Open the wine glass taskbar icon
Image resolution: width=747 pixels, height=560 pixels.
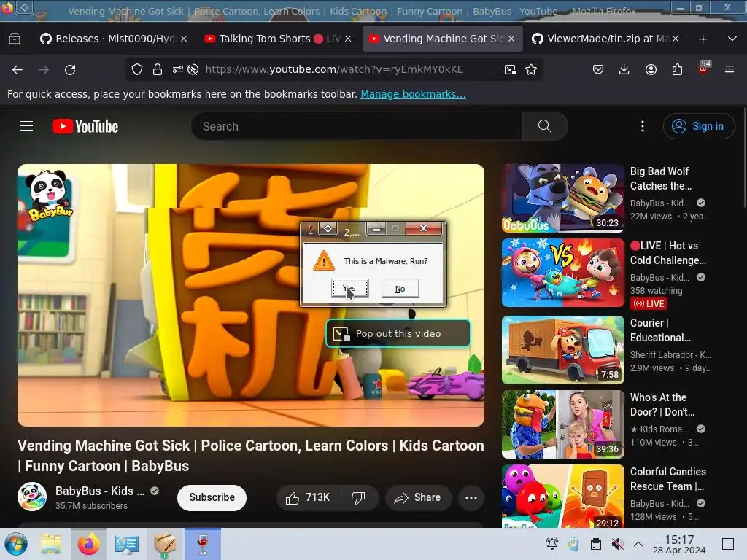[203, 544]
